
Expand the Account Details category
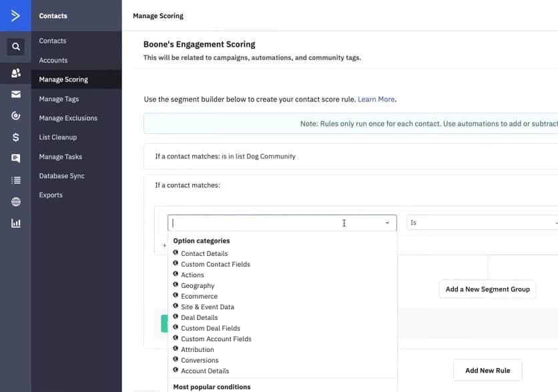pyautogui.click(x=205, y=371)
